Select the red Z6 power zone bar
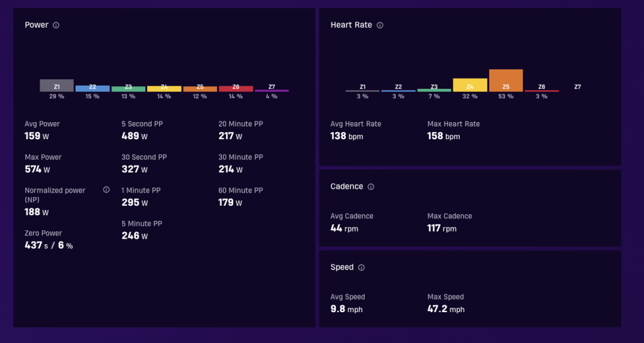 click(x=236, y=89)
